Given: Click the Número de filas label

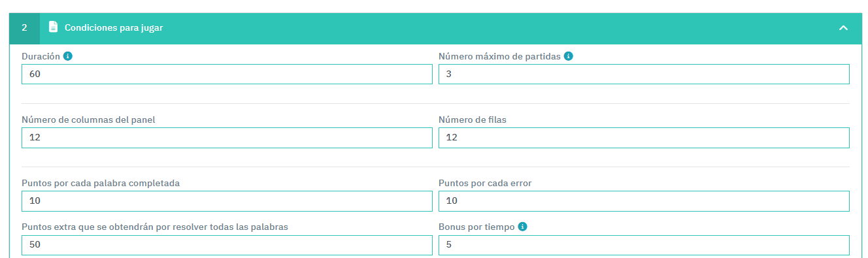Looking at the screenshot, I should tap(473, 120).
